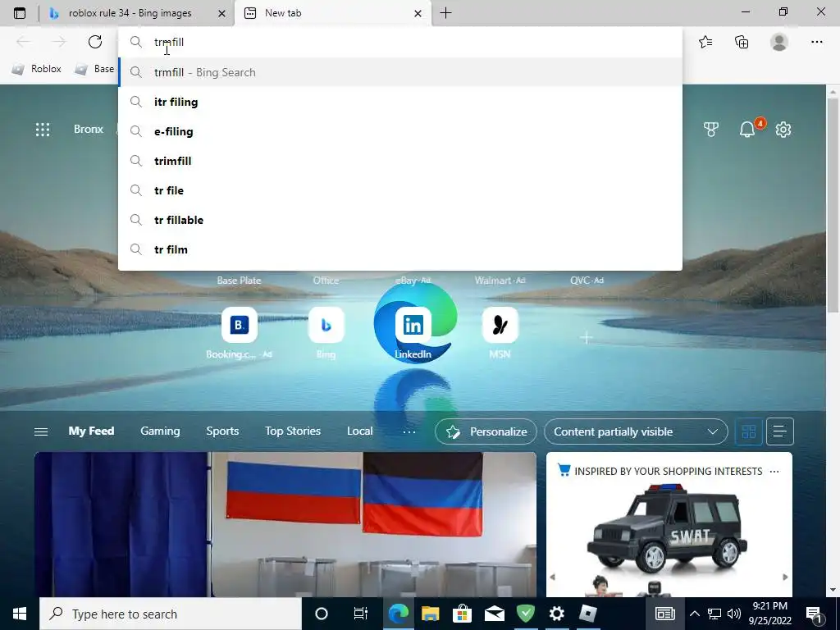Choose the 'tr film' suggestion

(400, 249)
